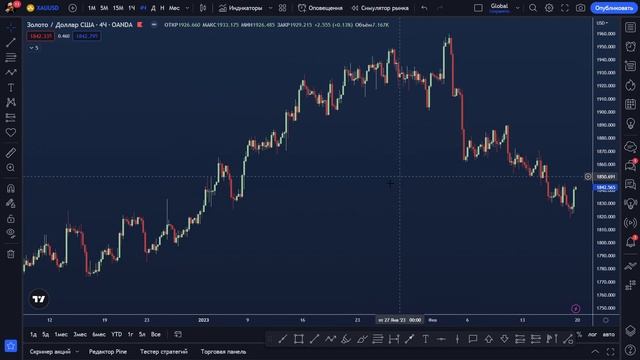Image resolution: width=640 pixels, height=360 pixels.
Task: Switch to the 15М timeframe
Action: click(118, 8)
